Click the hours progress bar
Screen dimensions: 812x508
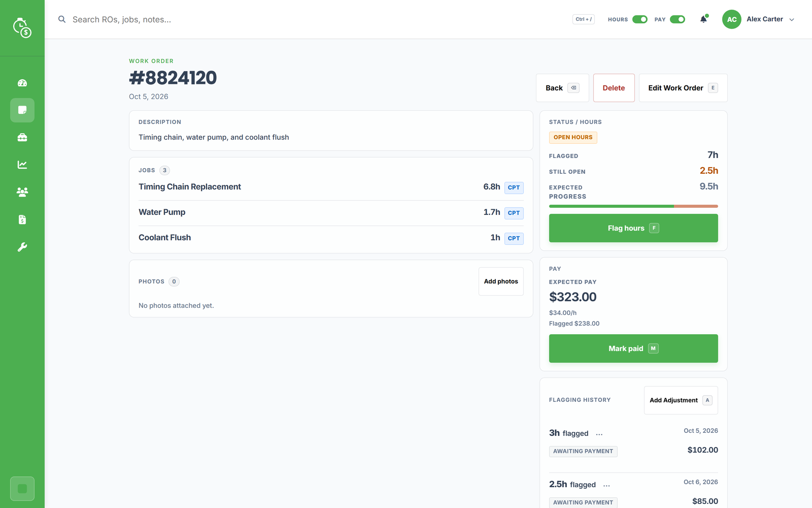click(633, 206)
